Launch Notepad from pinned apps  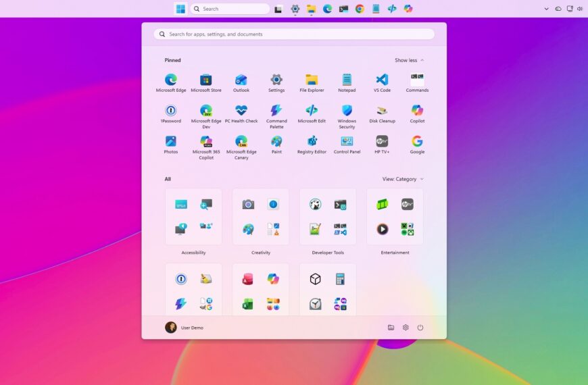[347, 83]
